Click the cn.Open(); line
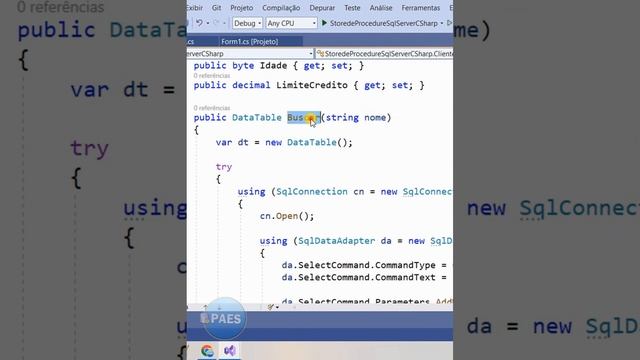 (x=287, y=216)
